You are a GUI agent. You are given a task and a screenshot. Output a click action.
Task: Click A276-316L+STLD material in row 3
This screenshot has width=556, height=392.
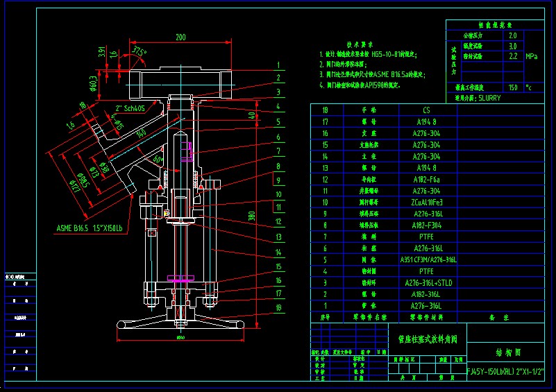(428, 282)
